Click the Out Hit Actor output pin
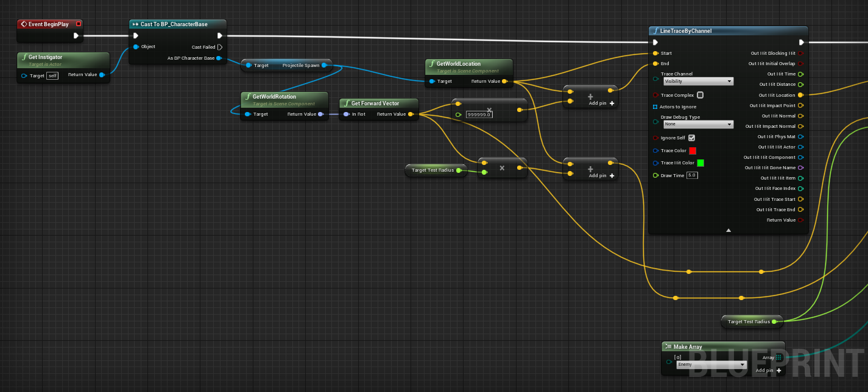Viewport: 868px width, 392px height. coord(800,147)
